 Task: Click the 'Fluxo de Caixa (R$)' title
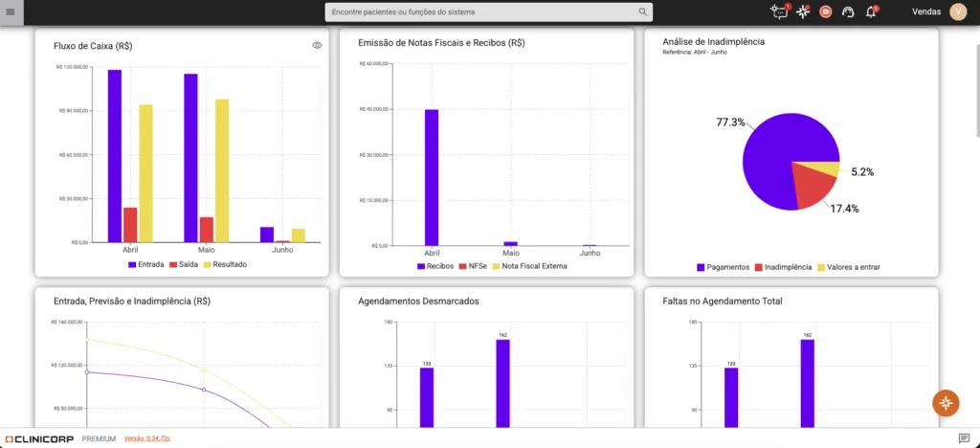point(93,46)
